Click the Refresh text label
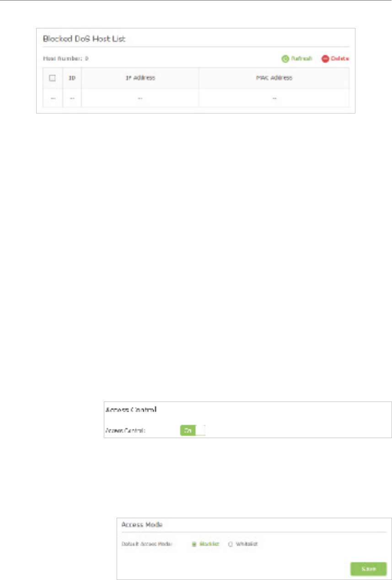 (302, 59)
